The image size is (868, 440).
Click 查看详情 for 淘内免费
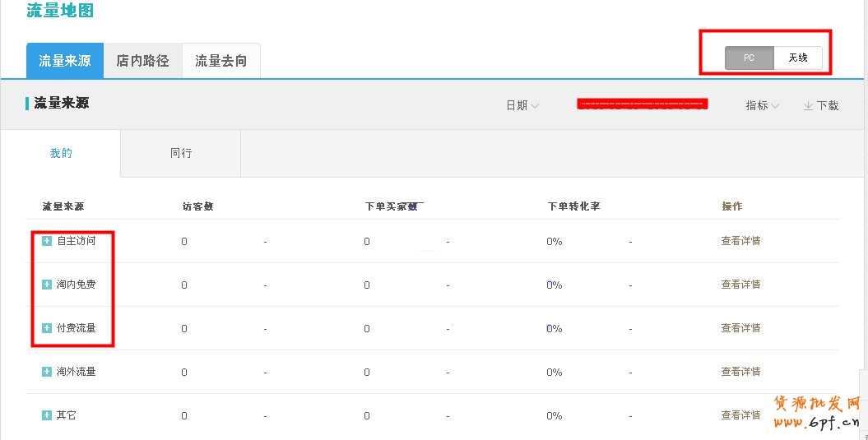pos(740,285)
